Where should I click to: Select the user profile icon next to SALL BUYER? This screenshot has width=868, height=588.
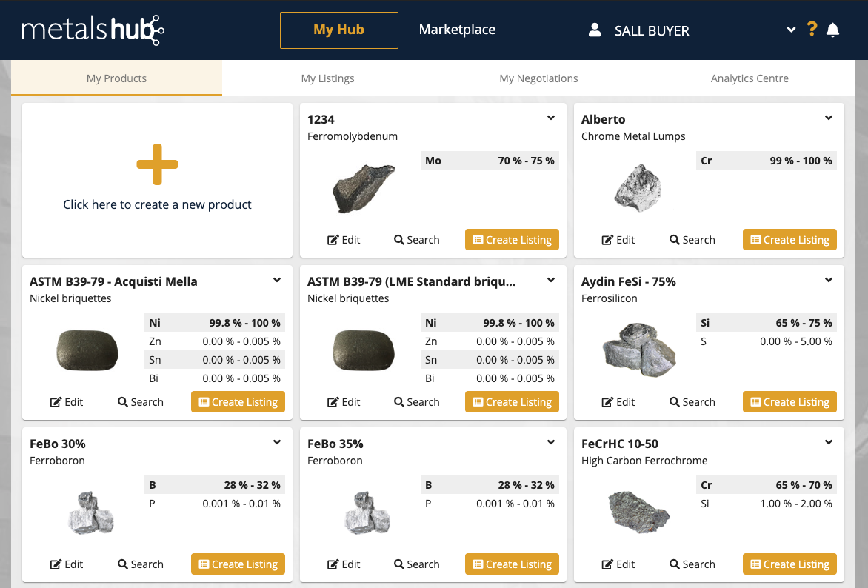(x=595, y=30)
